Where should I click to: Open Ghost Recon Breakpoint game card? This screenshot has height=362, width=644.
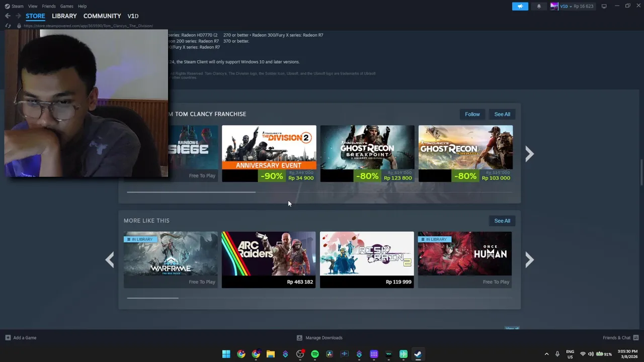pyautogui.click(x=367, y=153)
